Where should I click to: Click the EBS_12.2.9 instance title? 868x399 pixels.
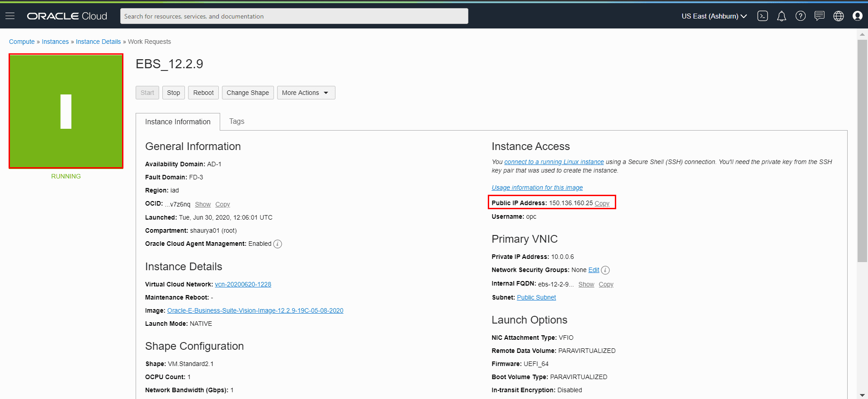coord(170,64)
